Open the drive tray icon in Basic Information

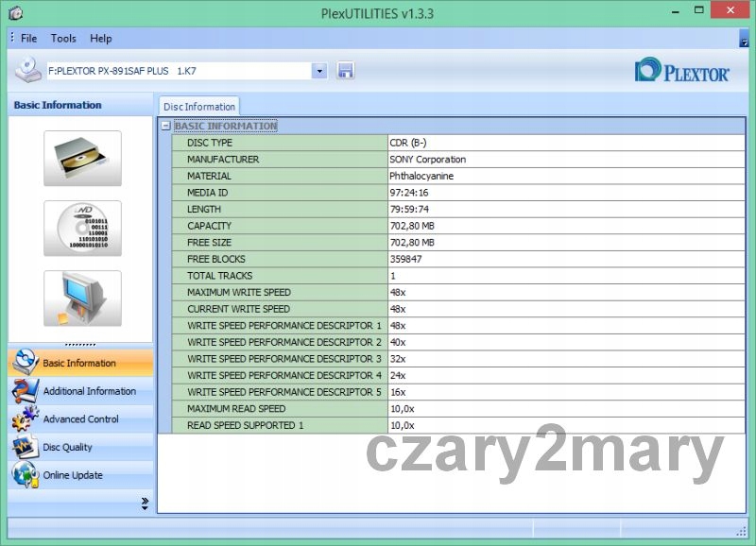coord(82,159)
